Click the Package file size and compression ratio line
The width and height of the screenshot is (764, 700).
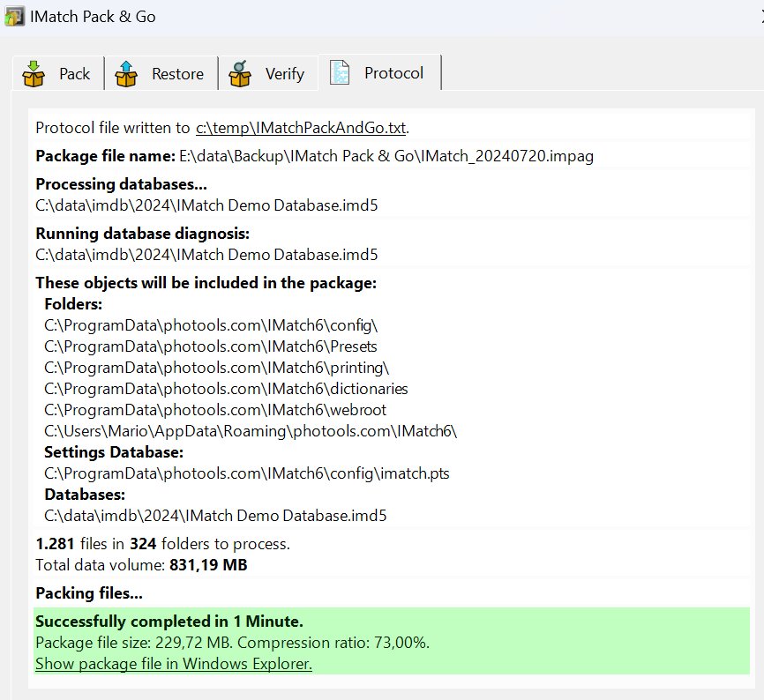[x=232, y=643]
